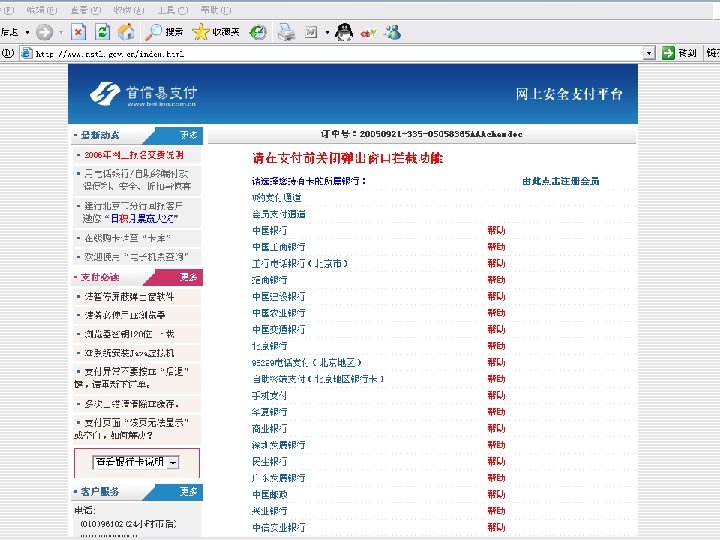Click the address bar URL field
This screenshot has width=720, height=540.
tap(338, 53)
